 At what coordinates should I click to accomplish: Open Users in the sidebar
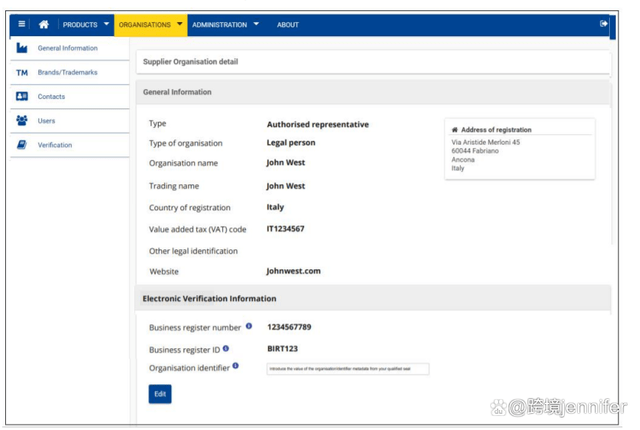point(46,121)
